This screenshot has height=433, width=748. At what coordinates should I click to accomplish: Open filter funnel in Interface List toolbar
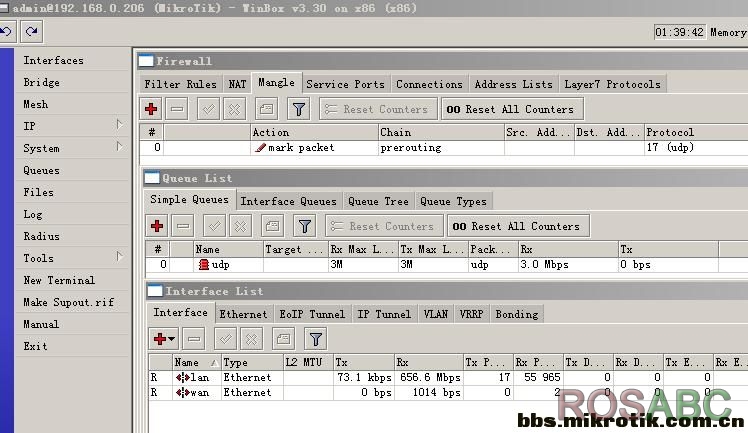coord(316,339)
